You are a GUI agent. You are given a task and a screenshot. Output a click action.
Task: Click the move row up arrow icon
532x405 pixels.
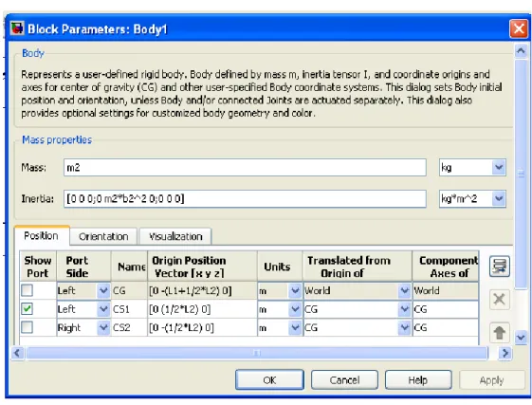[500, 332]
